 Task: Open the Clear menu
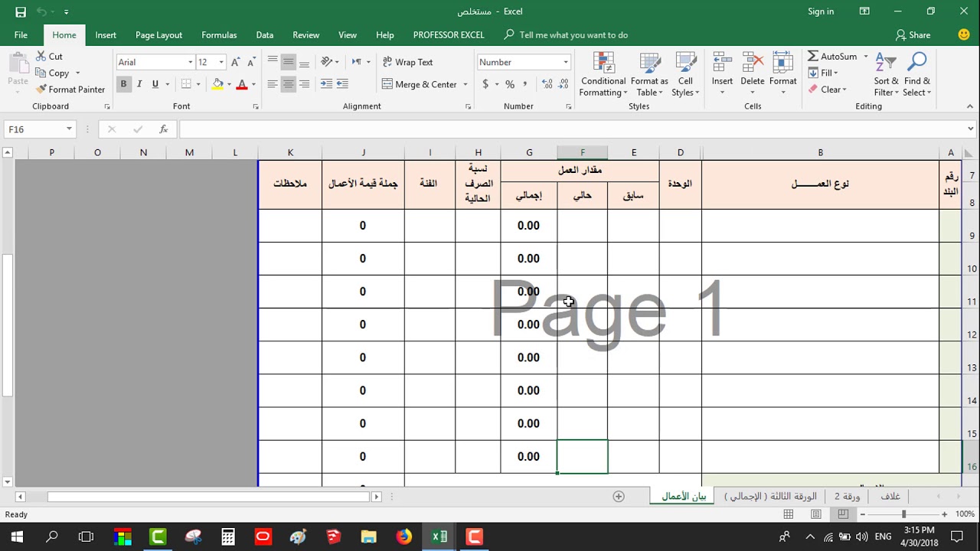[827, 90]
